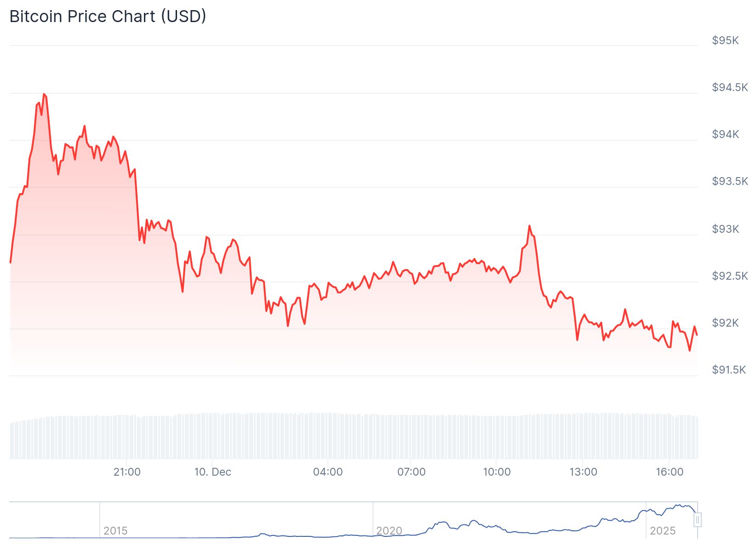Viewport: 756px width, 552px height.
Task: Click the highest price peak near $94.5K
Action: pos(44,94)
